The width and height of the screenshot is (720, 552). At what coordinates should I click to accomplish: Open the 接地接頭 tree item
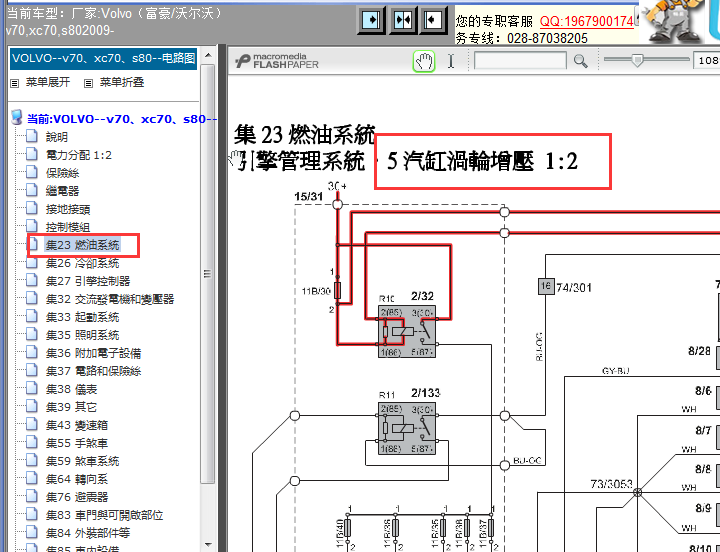pyautogui.click(x=68, y=209)
